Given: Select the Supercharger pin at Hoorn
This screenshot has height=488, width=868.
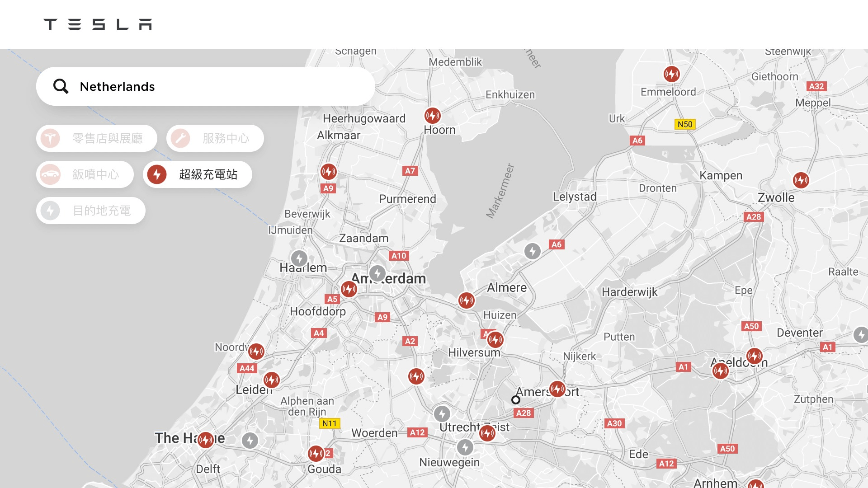Looking at the screenshot, I should pyautogui.click(x=433, y=116).
